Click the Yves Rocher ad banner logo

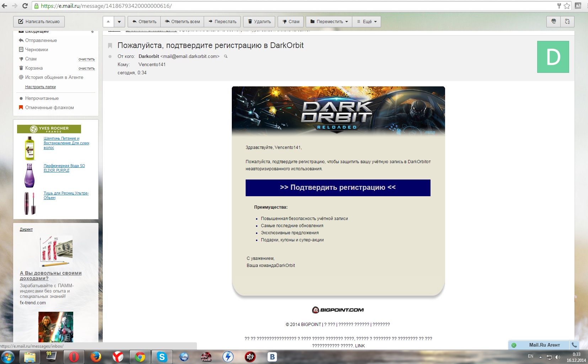pos(49,129)
